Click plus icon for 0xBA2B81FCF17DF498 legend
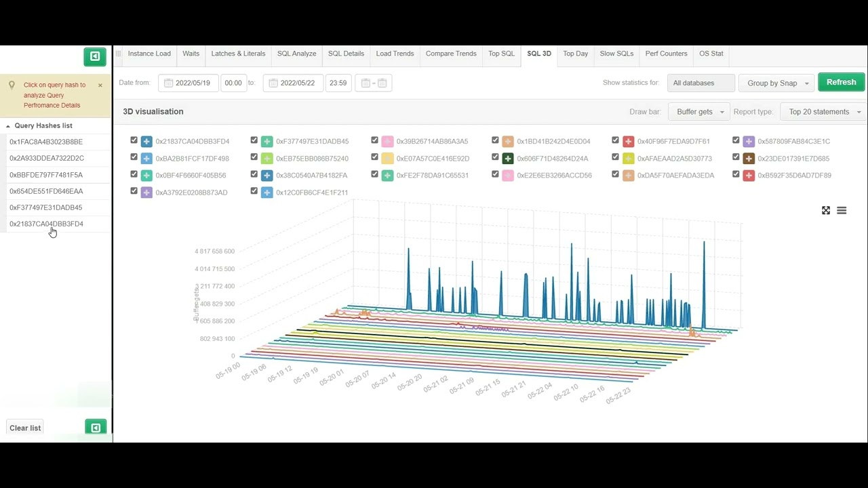The image size is (868, 488). point(146,159)
